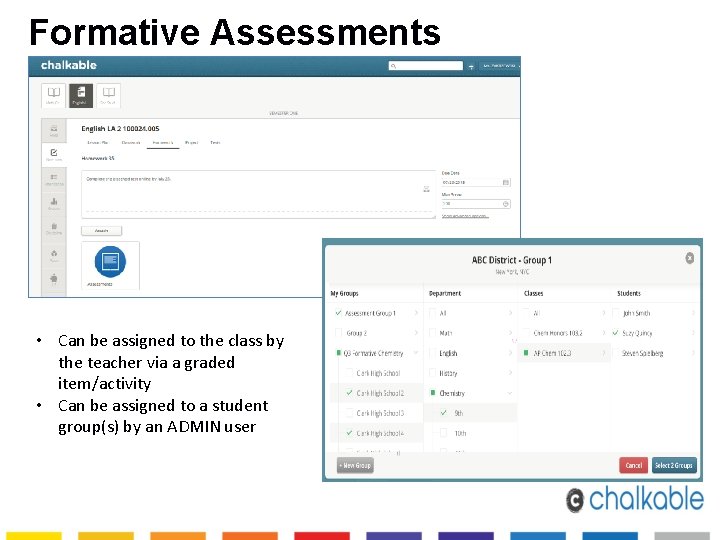Screen dimensions: 720x540
Task: Uncheck Clark High School 4
Action: [x=349, y=433]
